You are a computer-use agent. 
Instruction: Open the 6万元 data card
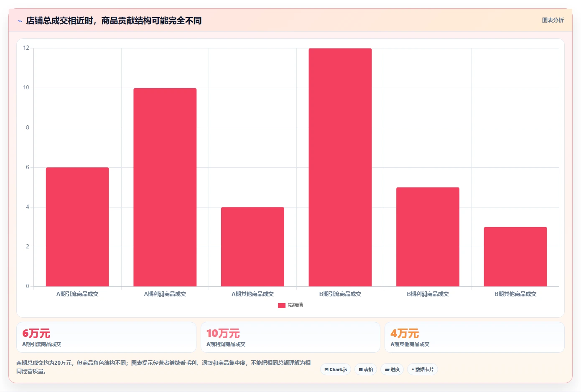(x=106, y=337)
